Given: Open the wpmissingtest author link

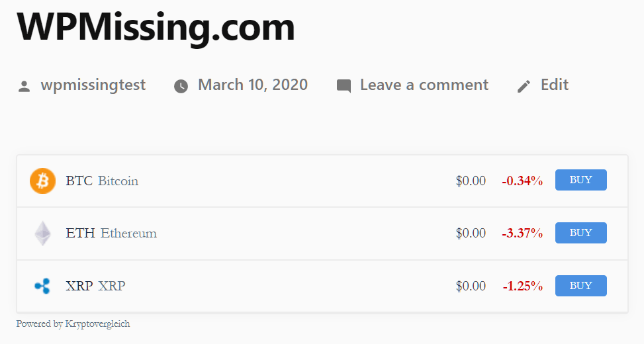Looking at the screenshot, I should (x=93, y=85).
